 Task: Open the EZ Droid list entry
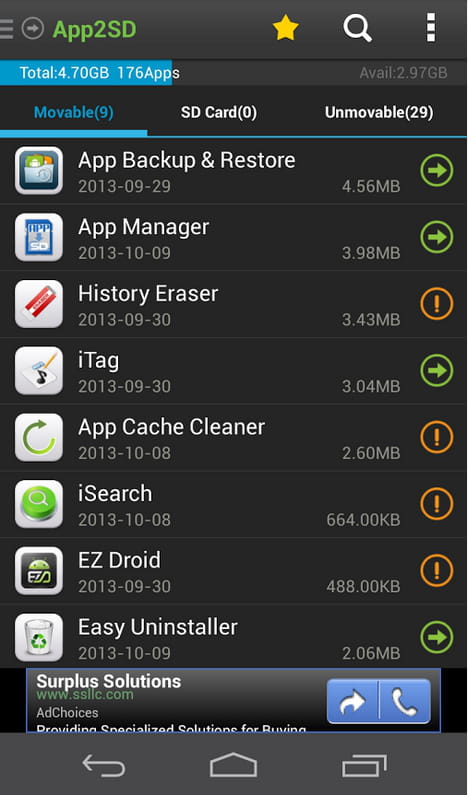pyautogui.click(x=233, y=571)
